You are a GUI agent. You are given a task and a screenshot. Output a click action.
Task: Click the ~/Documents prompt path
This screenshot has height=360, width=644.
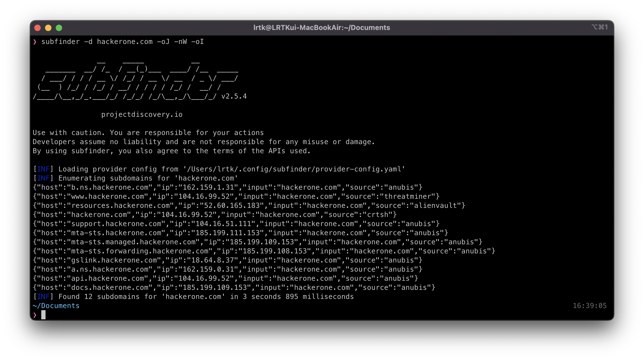click(x=56, y=306)
